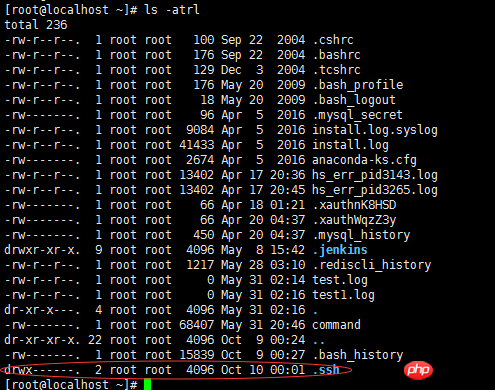Screen dimensions: 495x390
Task: Click the .mysql_secret file name
Action: click(x=358, y=115)
